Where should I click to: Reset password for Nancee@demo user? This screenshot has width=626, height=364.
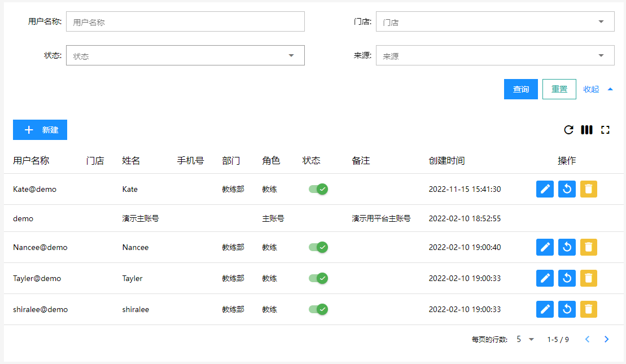coord(567,247)
